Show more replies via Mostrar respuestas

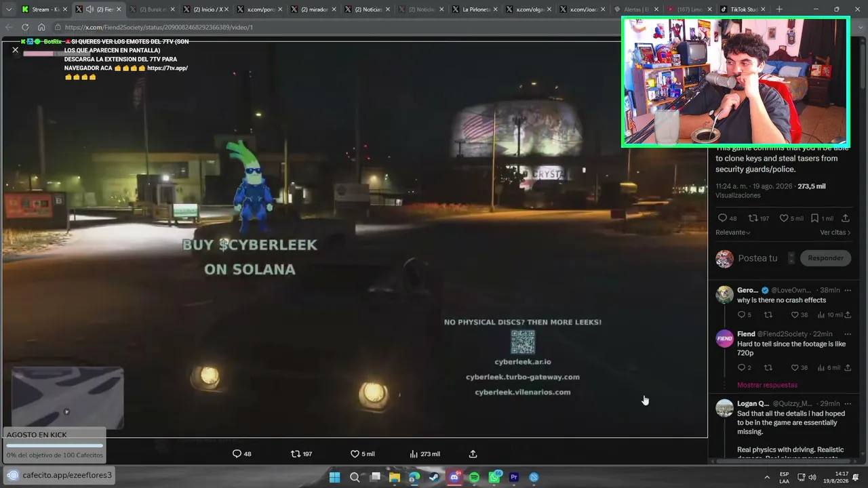767,385
